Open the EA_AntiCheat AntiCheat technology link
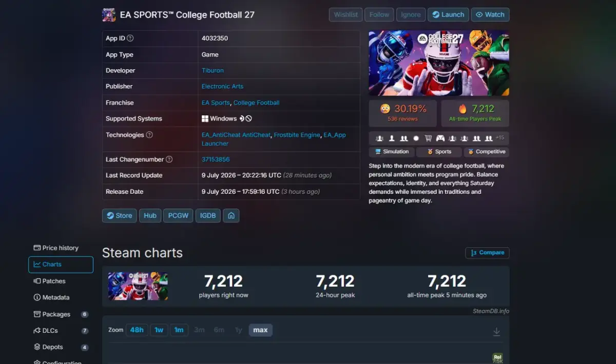Screen dimensions: 616x364 (x=236, y=135)
